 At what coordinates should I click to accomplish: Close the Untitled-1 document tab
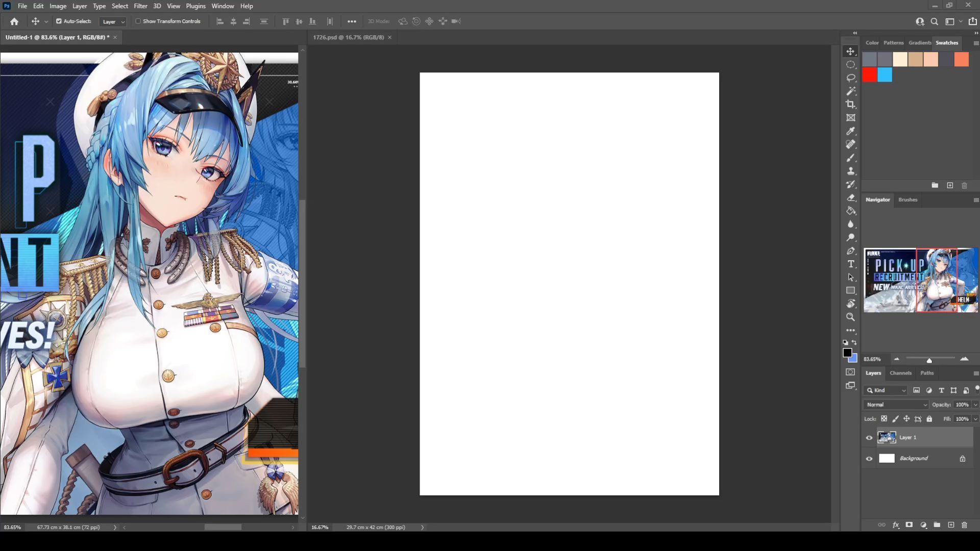[115, 37]
